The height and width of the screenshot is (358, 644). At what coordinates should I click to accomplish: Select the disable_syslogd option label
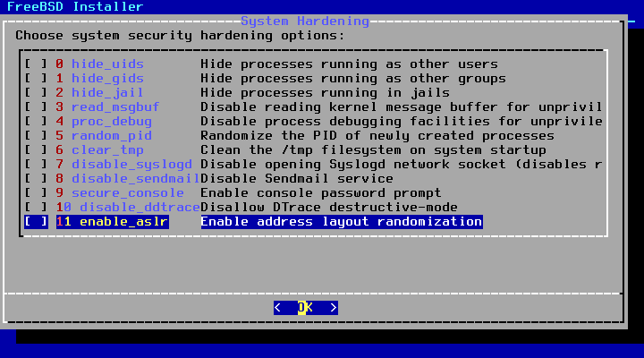coord(131,165)
